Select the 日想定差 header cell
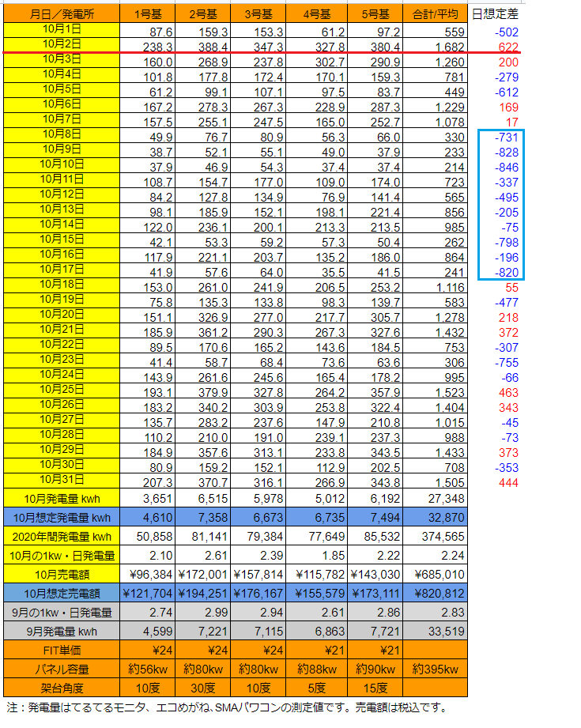 coord(495,14)
